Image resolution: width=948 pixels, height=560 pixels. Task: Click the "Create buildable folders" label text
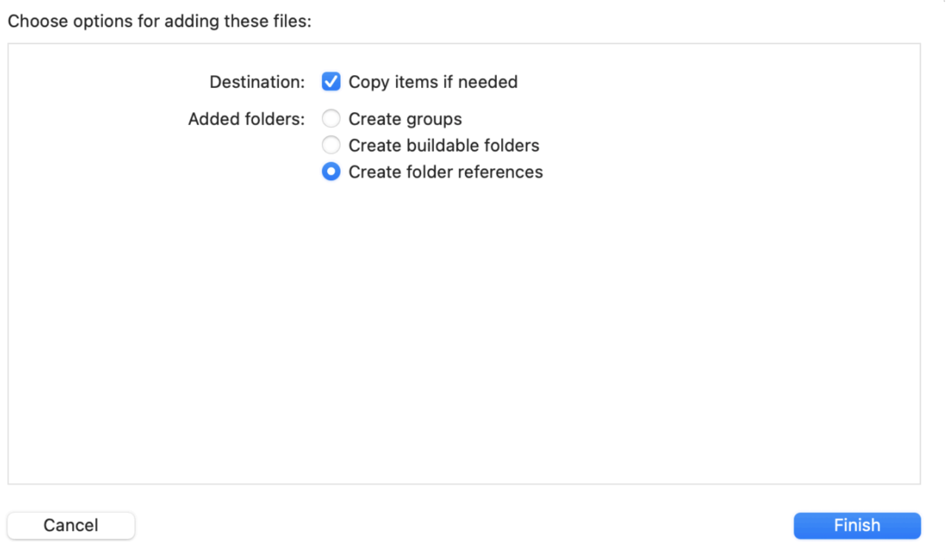coord(444,146)
